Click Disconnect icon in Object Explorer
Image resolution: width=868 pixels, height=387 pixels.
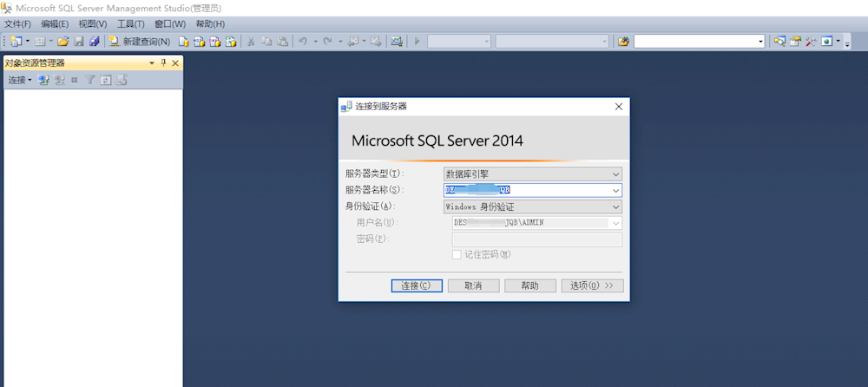[59, 81]
